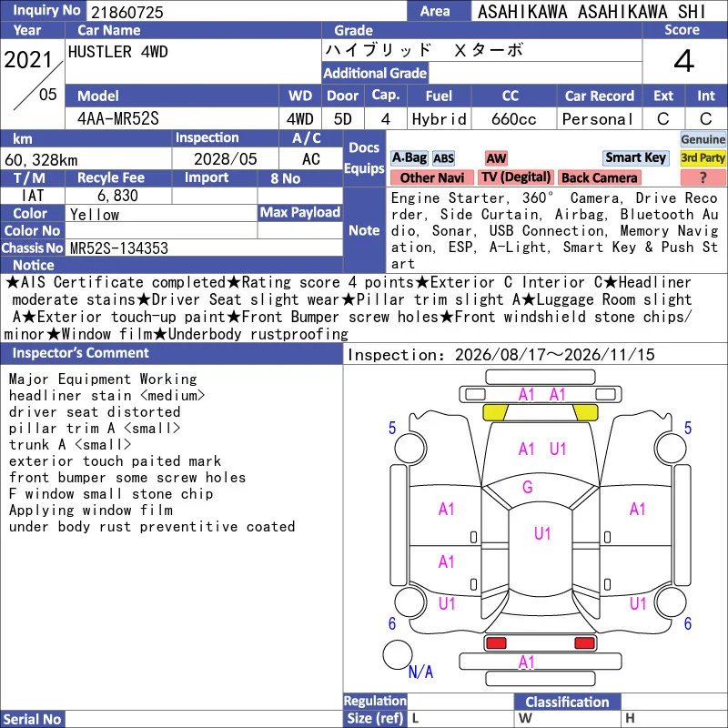
Task: Select the AW equipment badge
Action: tap(496, 158)
